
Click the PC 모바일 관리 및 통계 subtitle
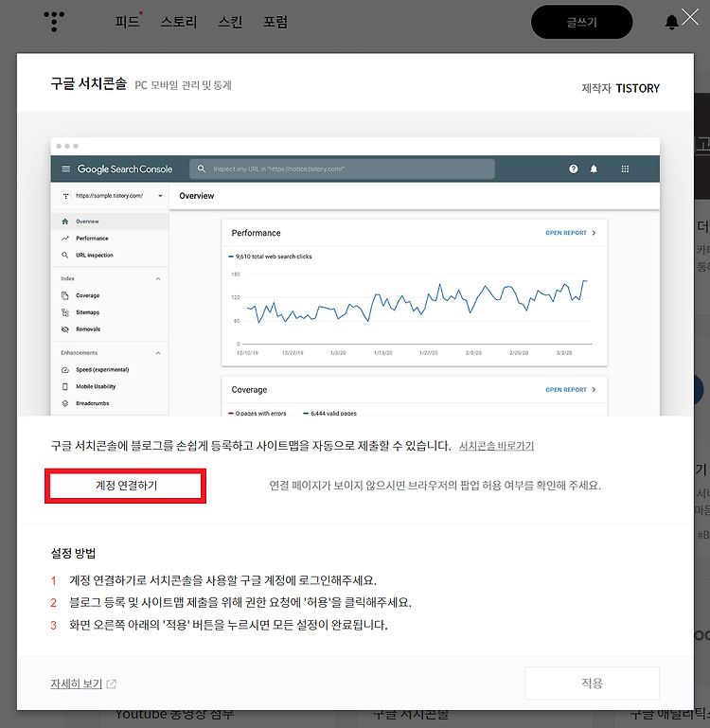coord(183,85)
